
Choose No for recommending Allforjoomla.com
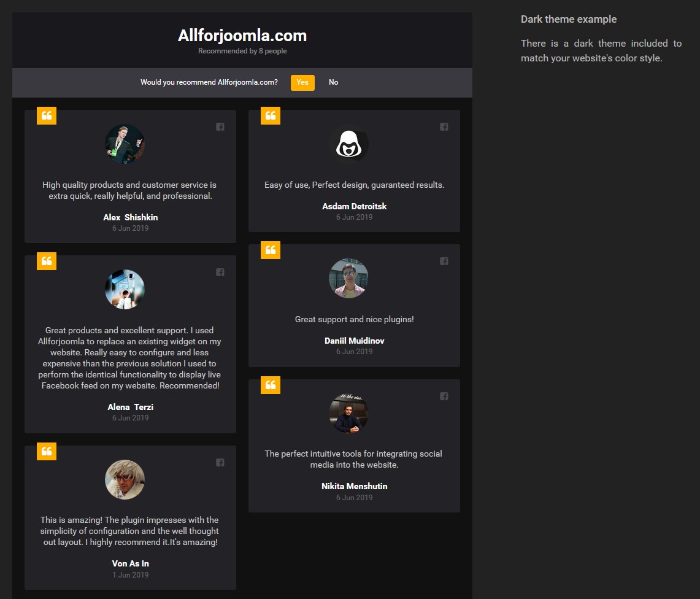tap(334, 83)
